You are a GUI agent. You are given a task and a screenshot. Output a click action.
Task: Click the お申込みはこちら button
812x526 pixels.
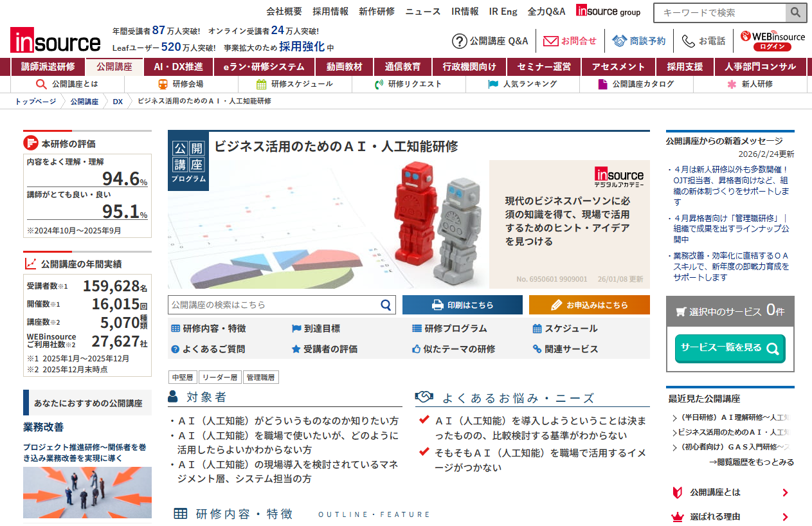point(590,305)
